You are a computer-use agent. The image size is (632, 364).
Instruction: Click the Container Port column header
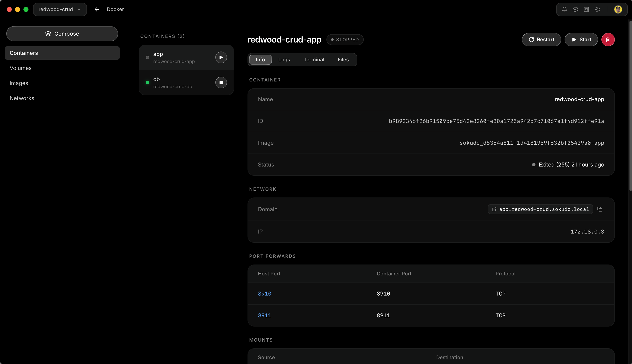[x=394, y=274]
